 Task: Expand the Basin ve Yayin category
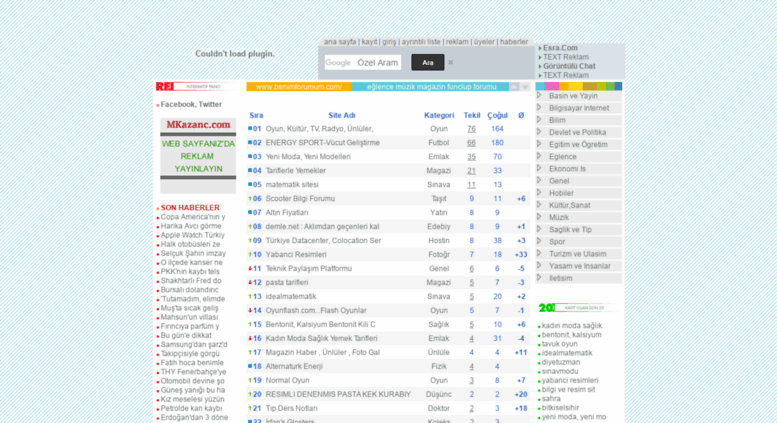coord(539,96)
